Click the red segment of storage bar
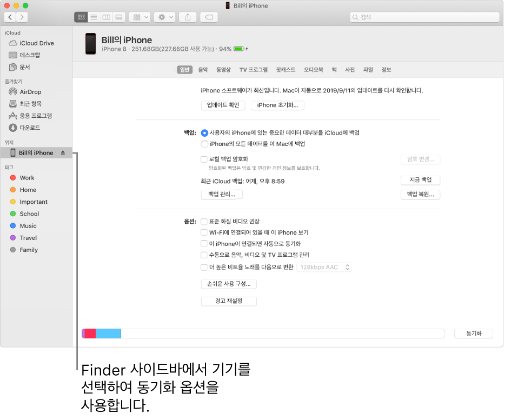Image resolution: width=505 pixels, height=420 pixels. pyautogui.click(x=90, y=334)
